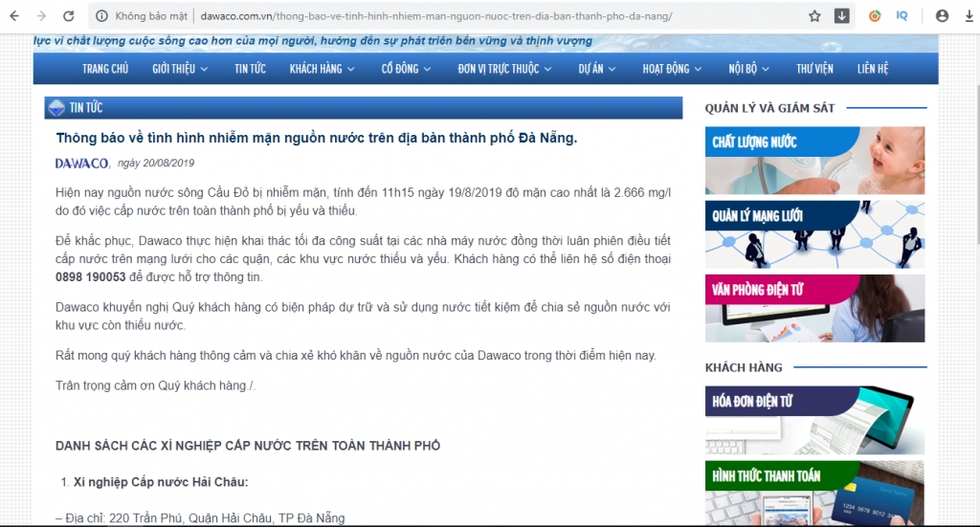Click the date 'ngày 20/08/2019'
Image resolution: width=980 pixels, height=527 pixels.
tap(156, 163)
